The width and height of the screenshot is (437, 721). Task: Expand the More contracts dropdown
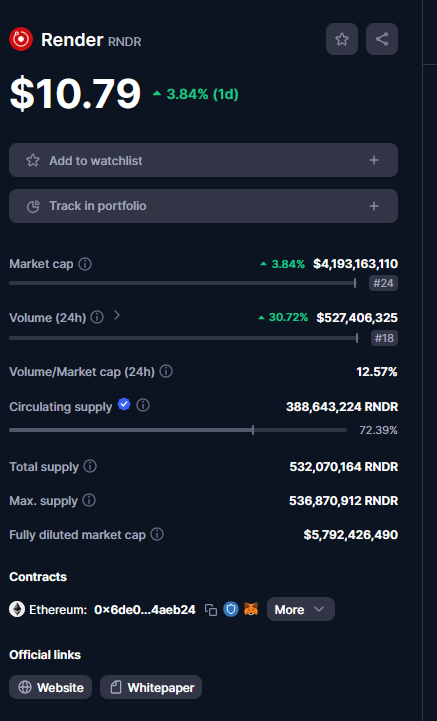pyautogui.click(x=301, y=609)
